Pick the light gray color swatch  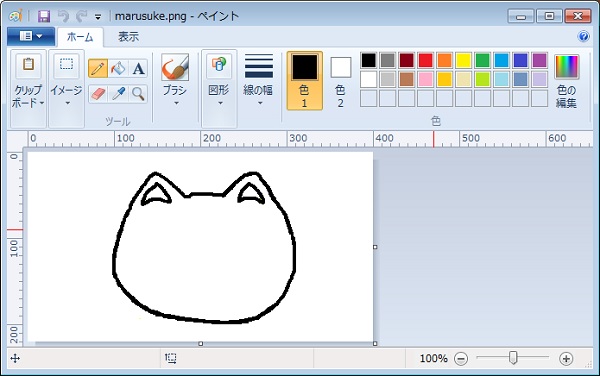point(388,79)
